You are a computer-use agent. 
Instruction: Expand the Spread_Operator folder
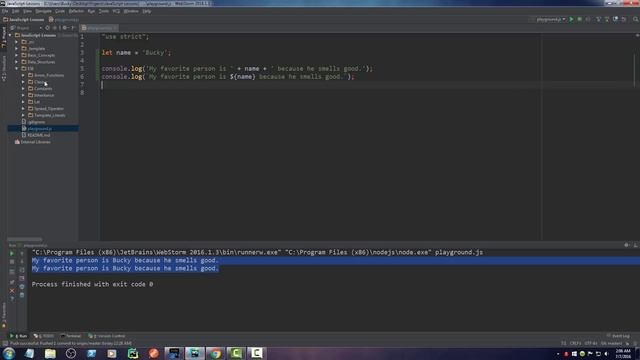(x=23, y=109)
